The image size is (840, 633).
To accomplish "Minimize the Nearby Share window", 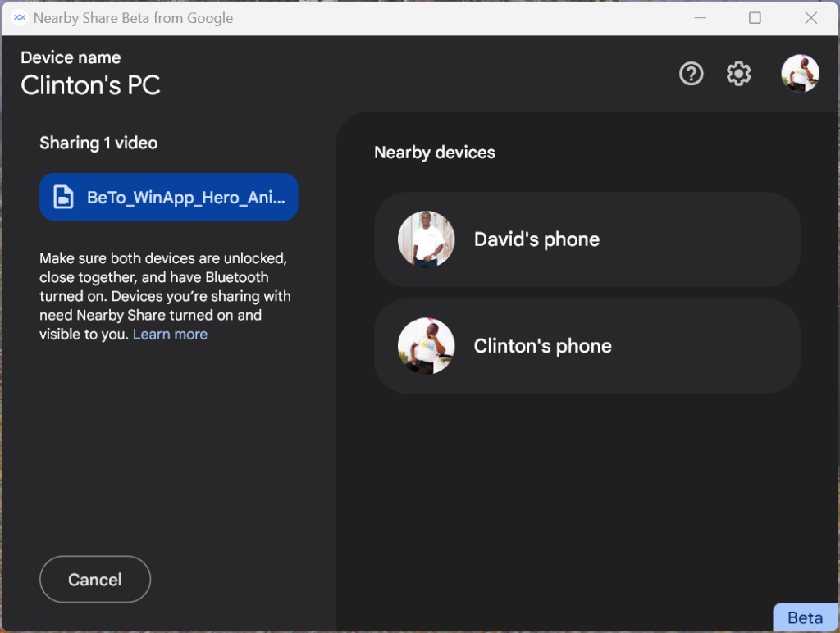I will [x=700, y=18].
